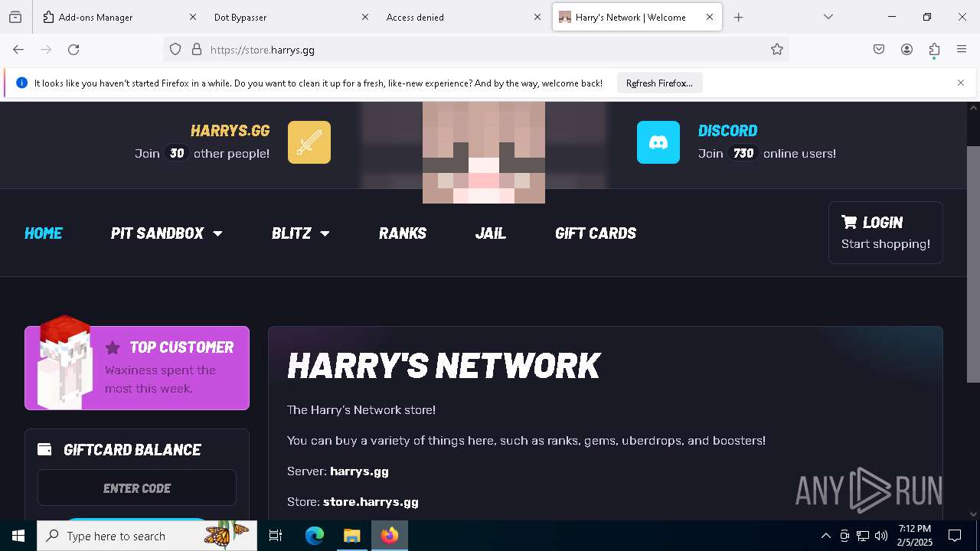The width and height of the screenshot is (980, 551).
Task: Launch Microsoft Edge from taskbar
Action: click(x=315, y=536)
